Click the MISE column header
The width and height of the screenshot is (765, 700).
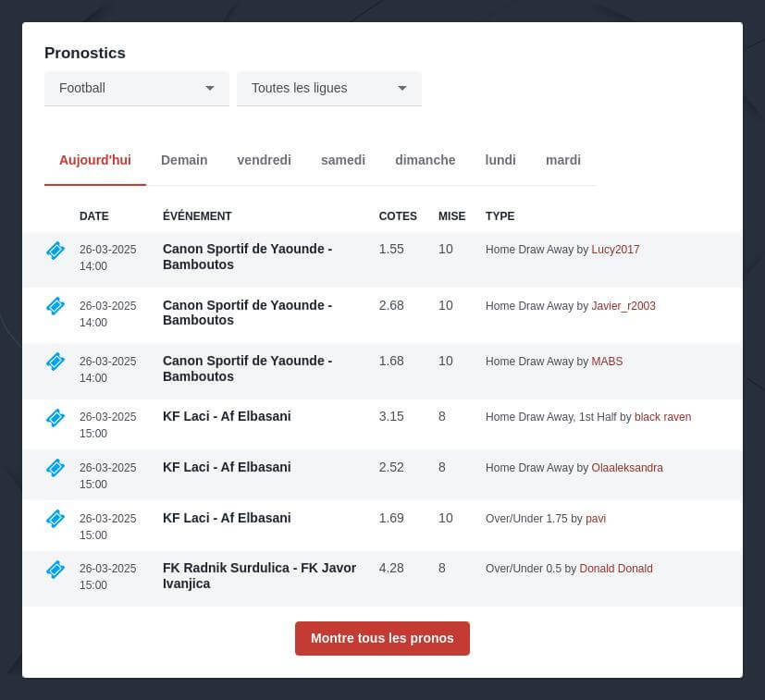tap(451, 216)
